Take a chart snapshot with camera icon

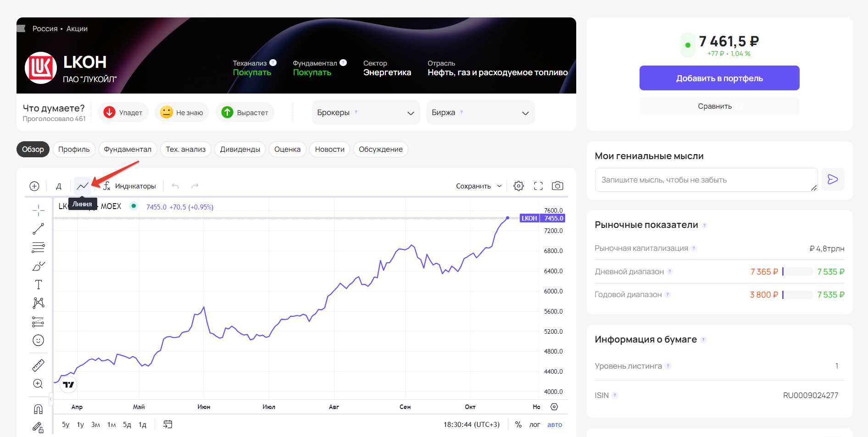(x=557, y=186)
